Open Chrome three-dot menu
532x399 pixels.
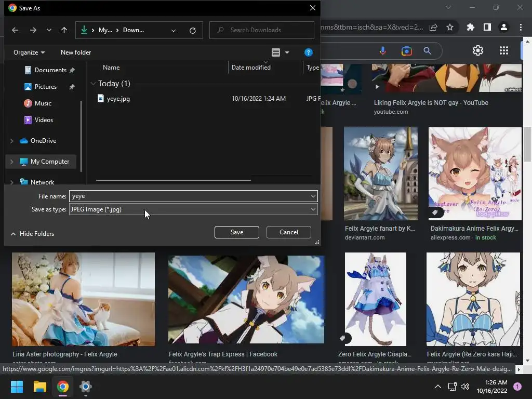pos(521,27)
